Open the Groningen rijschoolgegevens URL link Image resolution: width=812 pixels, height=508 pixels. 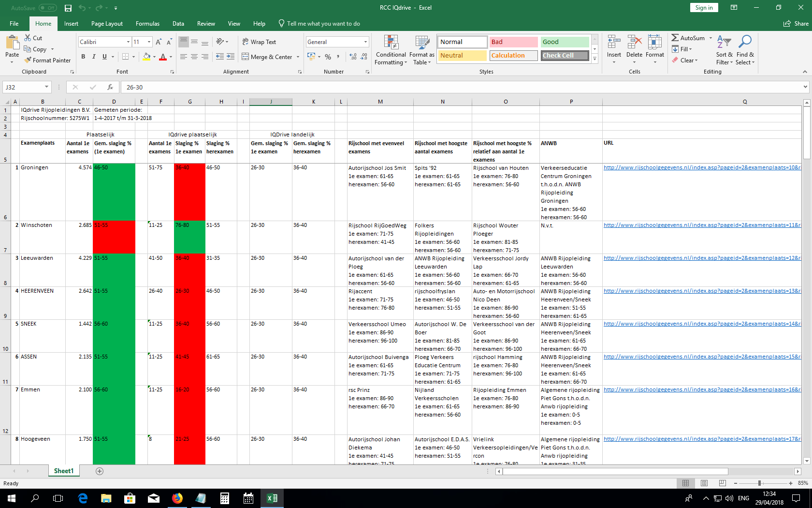click(702, 167)
